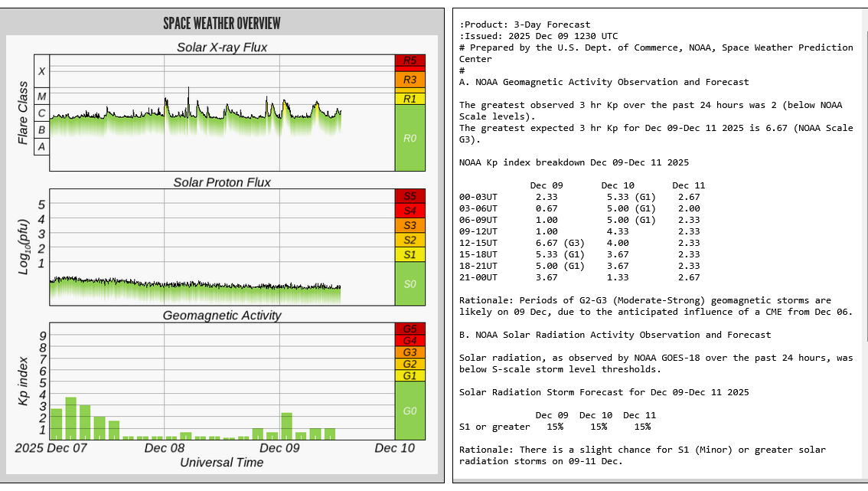This screenshot has width=868, height=491.
Task: Click the S5 solar radiation scale block
Action: [410, 196]
